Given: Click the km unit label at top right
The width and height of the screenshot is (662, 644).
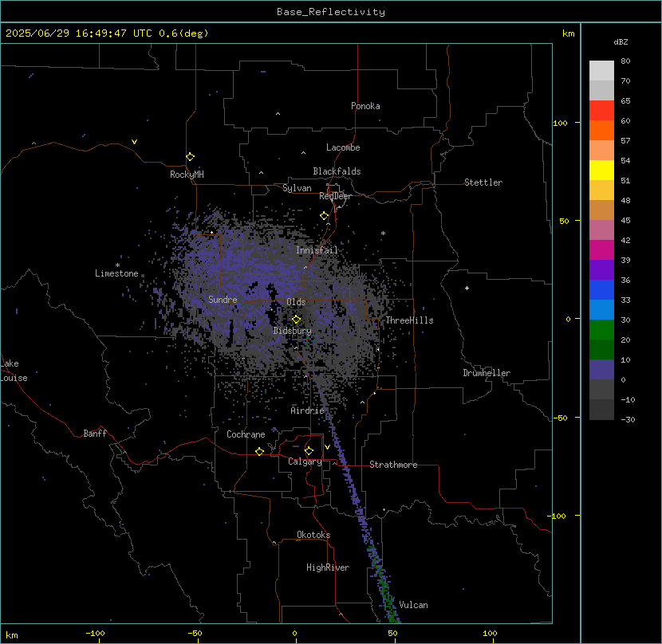Looking at the screenshot, I should [x=568, y=33].
